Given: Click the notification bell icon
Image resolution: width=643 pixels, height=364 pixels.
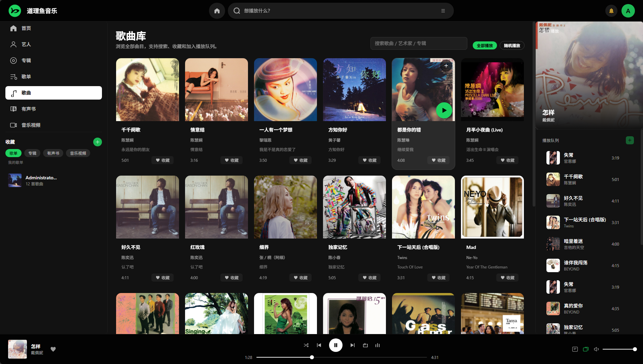Looking at the screenshot, I should [x=611, y=11].
